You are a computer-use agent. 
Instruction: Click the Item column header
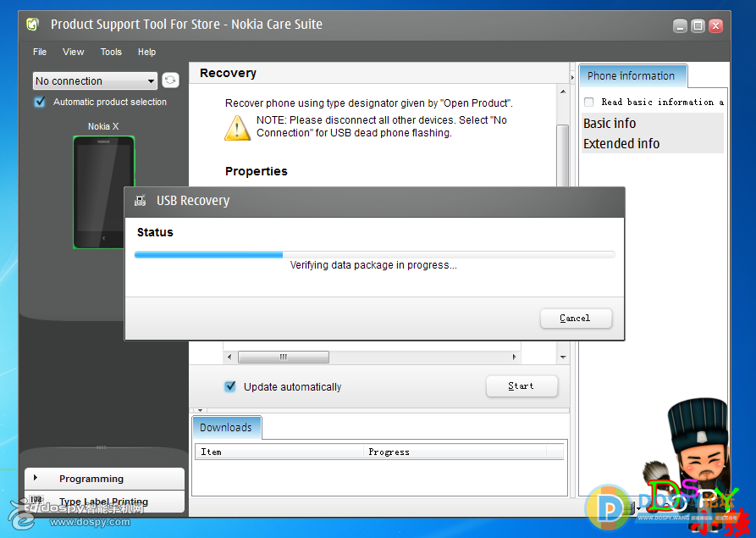279,452
